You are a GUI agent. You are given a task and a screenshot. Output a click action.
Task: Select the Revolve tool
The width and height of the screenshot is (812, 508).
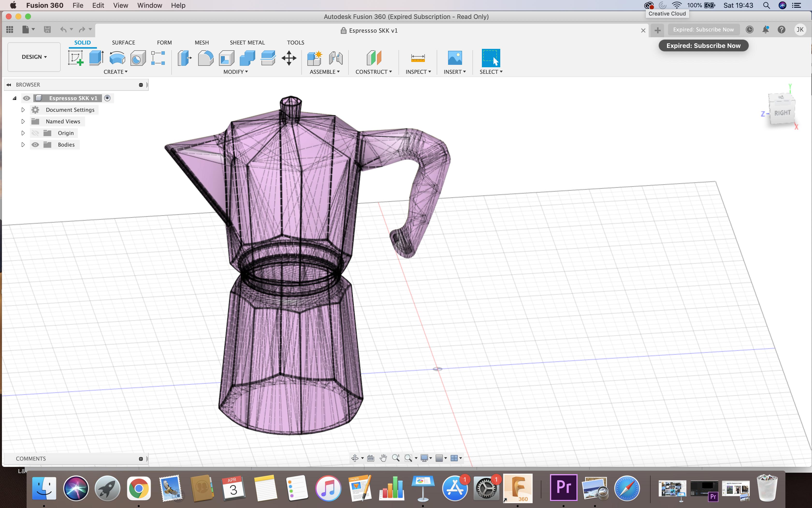click(117, 58)
